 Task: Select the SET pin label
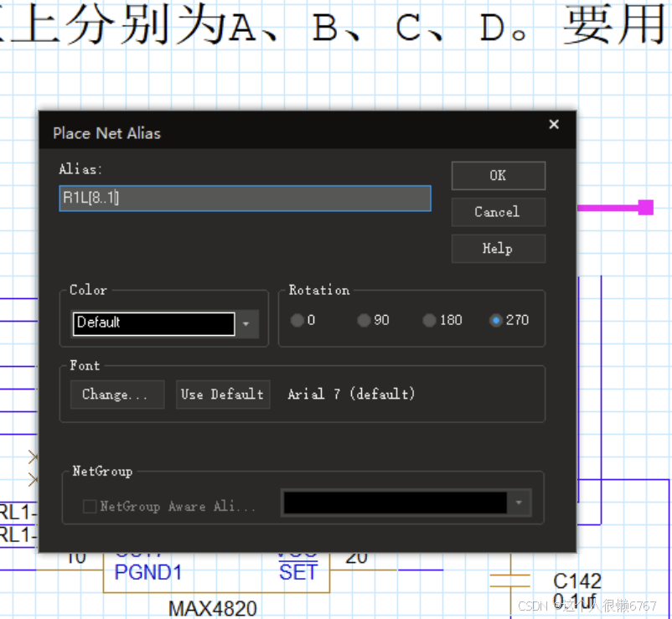click(x=297, y=572)
